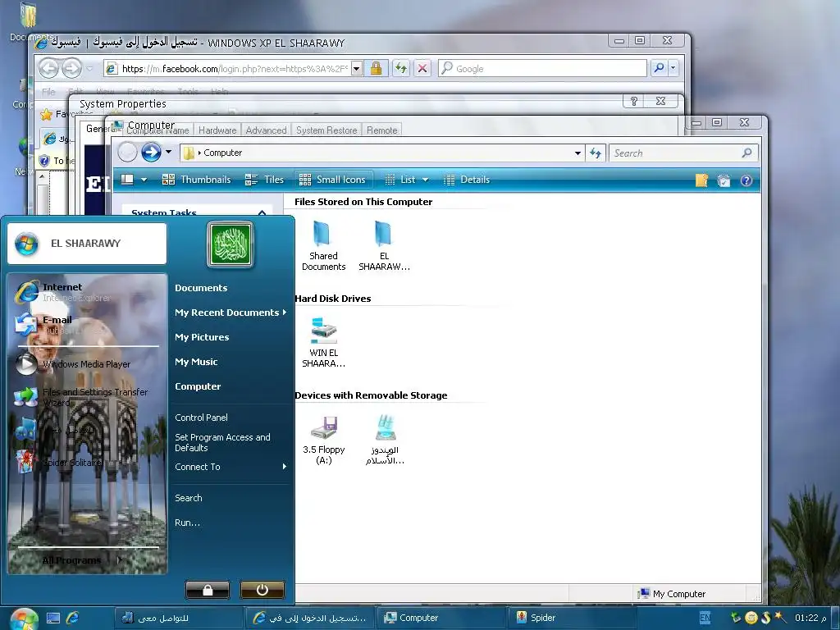The height and width of the screenshot is (630, 840).
Task: Open the Shared Documents folder icon
Action: point(323,234)
